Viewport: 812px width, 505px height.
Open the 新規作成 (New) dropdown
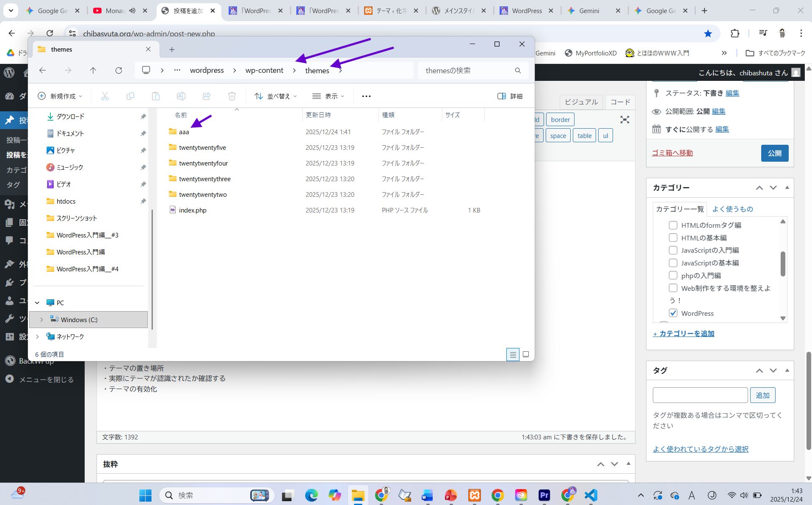(60, 96)
